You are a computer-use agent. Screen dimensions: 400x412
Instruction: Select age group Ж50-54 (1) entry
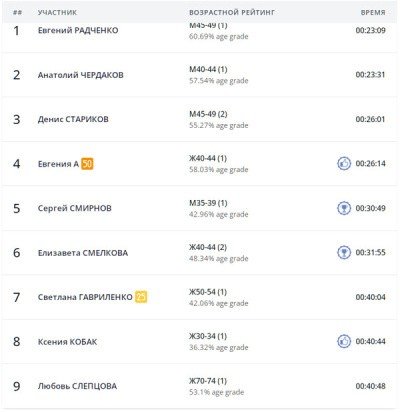[208, 292]
